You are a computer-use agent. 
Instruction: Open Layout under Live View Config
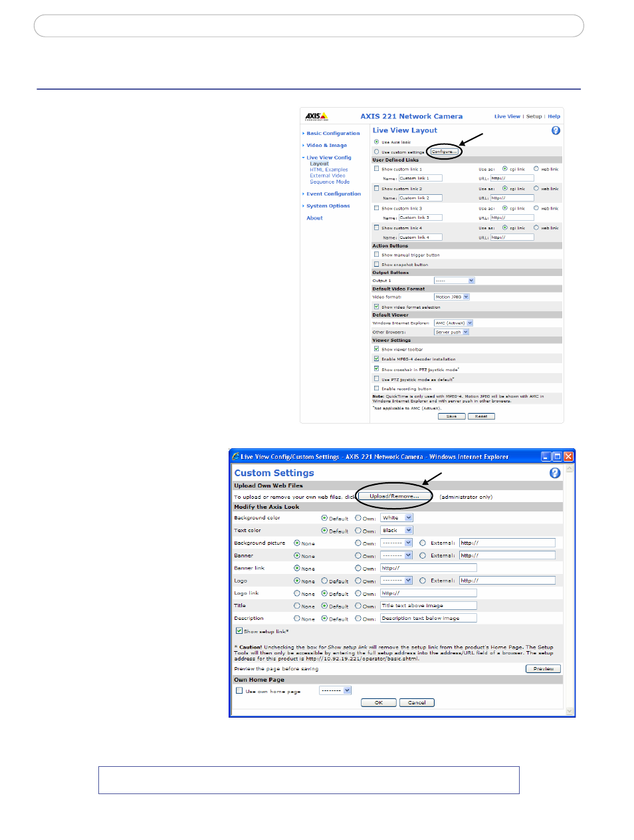(319, 164)
